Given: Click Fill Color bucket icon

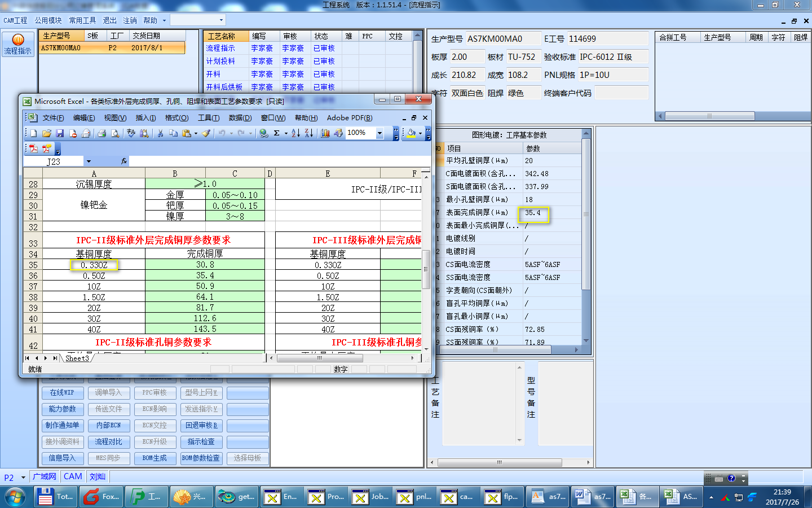Looking at the screenshot, I should click(x=412, y=133).
